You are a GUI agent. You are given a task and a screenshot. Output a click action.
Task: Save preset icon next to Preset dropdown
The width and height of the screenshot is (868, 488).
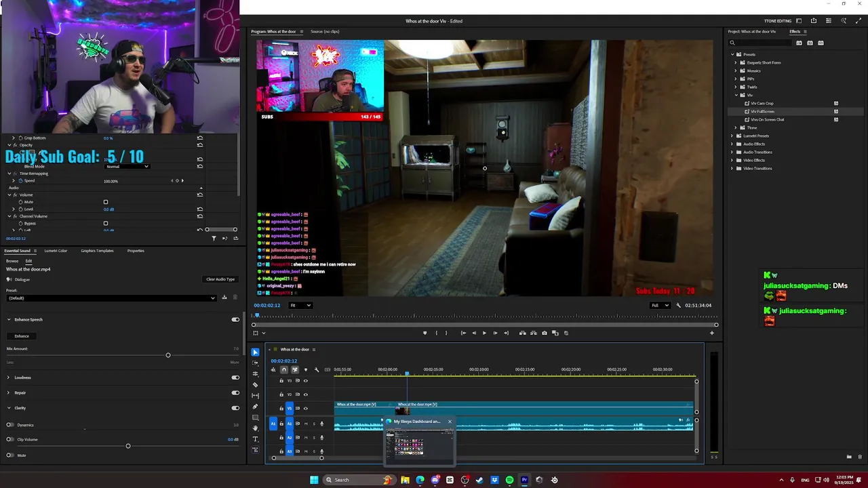224,298
